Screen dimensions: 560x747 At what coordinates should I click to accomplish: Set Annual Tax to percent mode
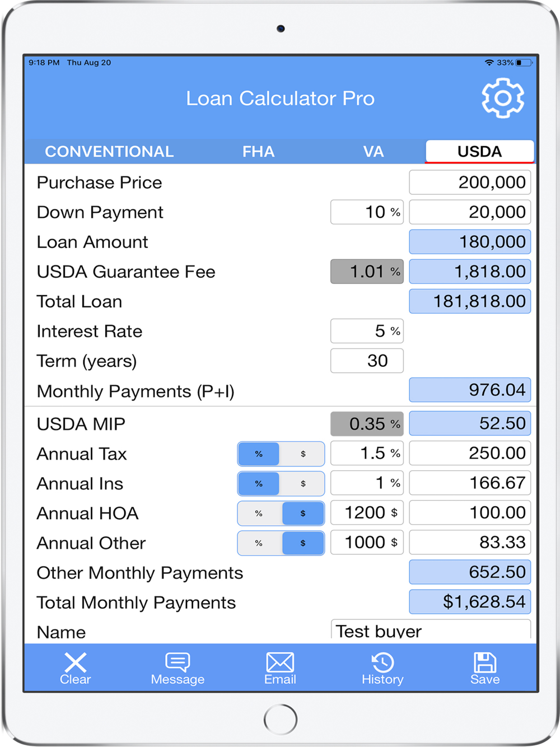tap(259, 454)
